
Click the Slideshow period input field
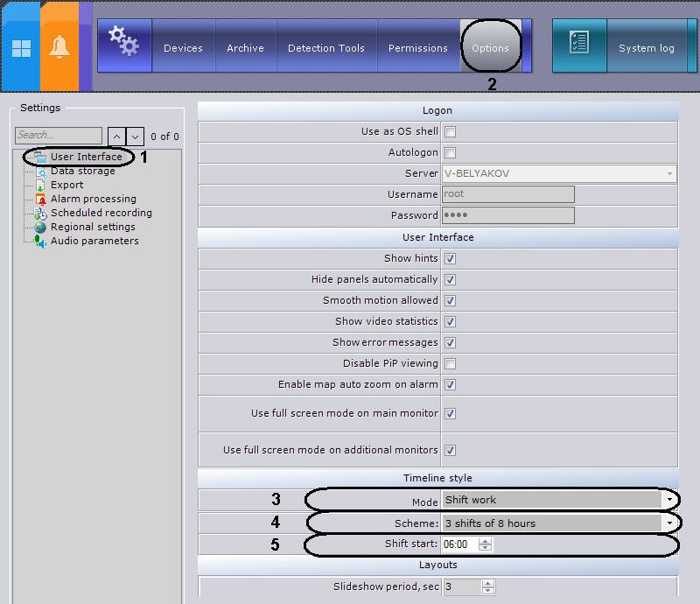point(463,587)
